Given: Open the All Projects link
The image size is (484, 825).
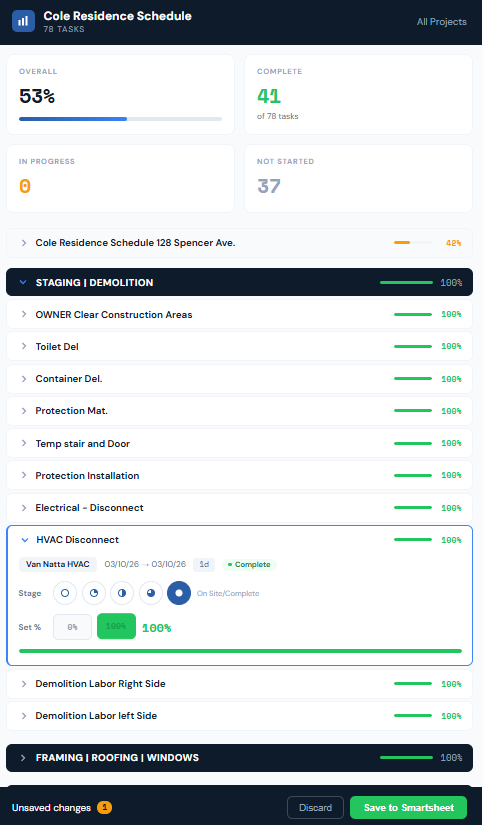Looking at the screenshot, I should pyautogui.click(x=441, y=22).
